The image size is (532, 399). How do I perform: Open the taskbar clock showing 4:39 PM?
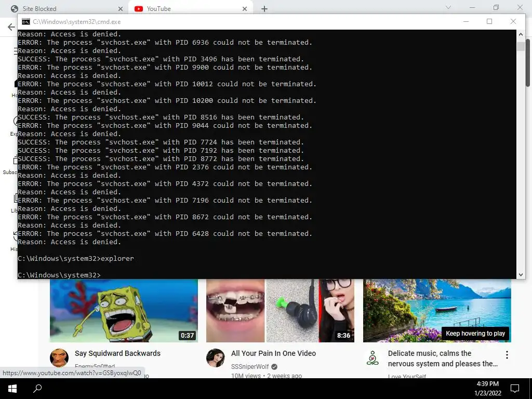(x=487, y=389)
